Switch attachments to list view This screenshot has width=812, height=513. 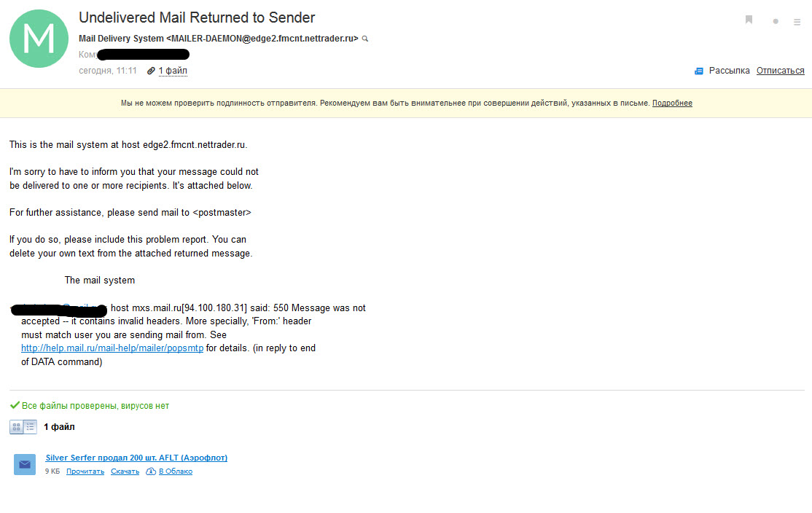coord(30,427)
